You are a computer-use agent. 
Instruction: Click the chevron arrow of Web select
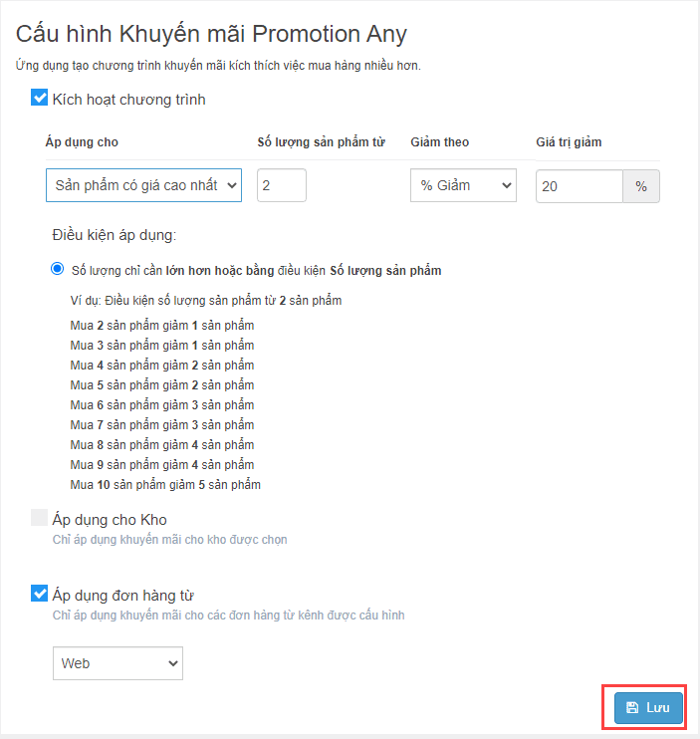(x=173, y=663)
